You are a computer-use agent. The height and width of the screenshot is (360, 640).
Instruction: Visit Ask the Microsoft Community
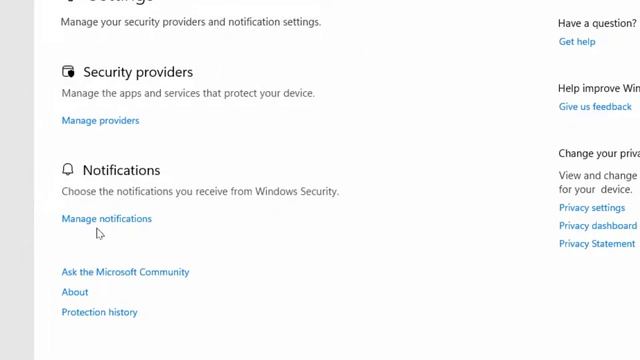pos(125,272)
